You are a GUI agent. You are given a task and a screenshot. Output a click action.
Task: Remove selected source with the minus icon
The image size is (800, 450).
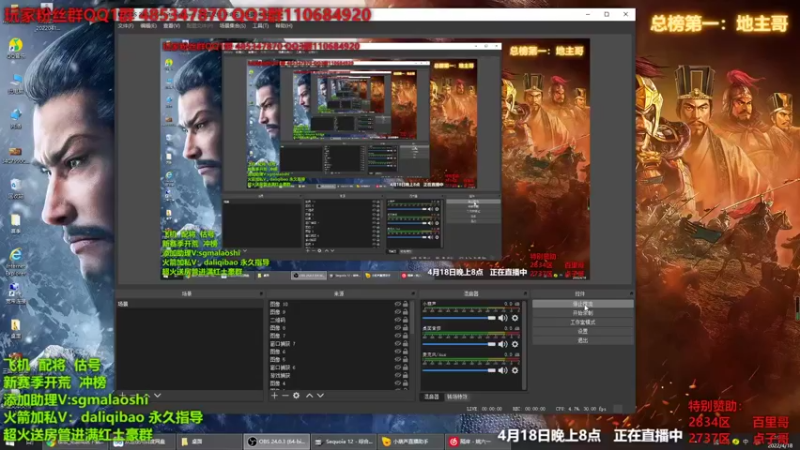point(285,395)
